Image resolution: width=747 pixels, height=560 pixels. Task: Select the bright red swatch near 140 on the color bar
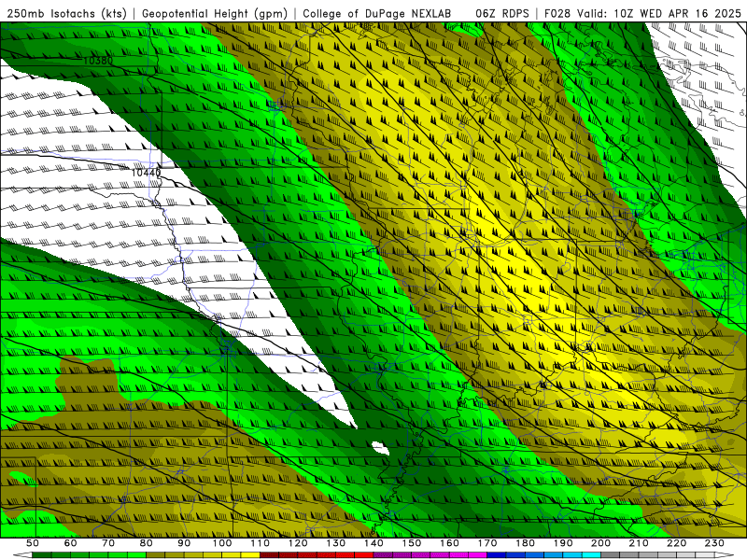click(x=364, y=555)
